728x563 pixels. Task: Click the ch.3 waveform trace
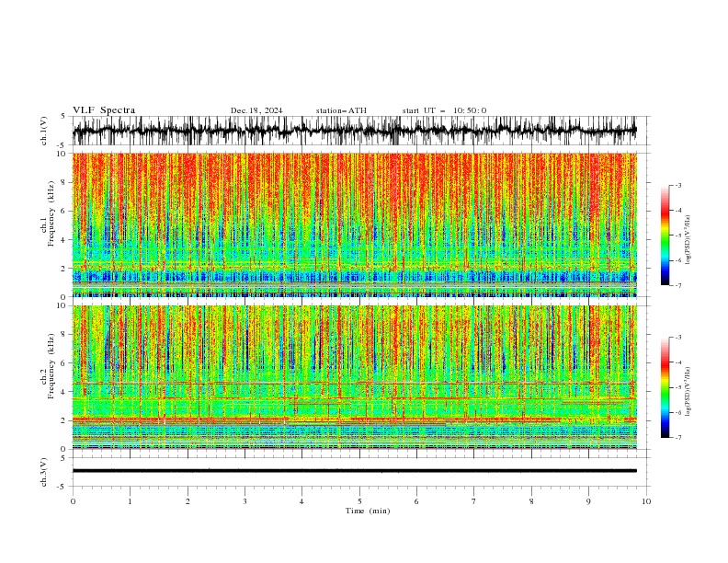[x=355, y=471]
